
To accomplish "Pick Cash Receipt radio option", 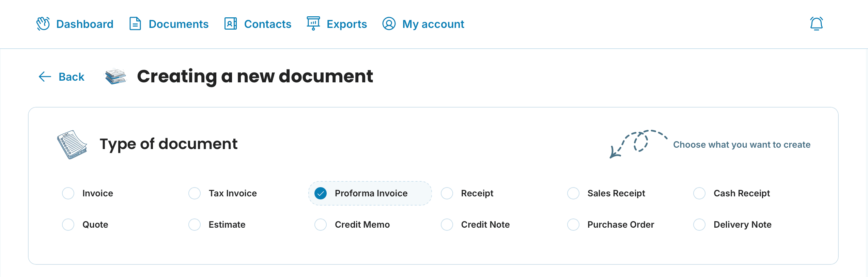I will [x=699, y=193].
